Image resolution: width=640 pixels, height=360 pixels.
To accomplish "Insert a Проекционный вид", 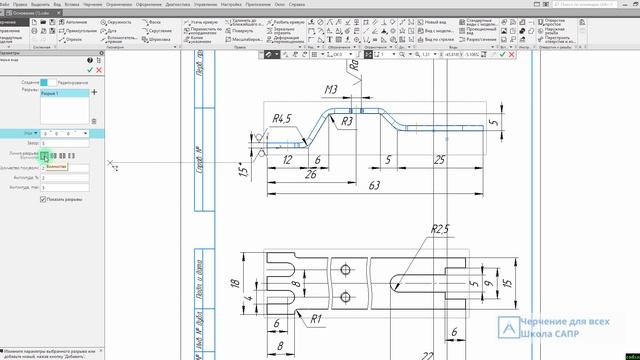I will click(478, 31).
